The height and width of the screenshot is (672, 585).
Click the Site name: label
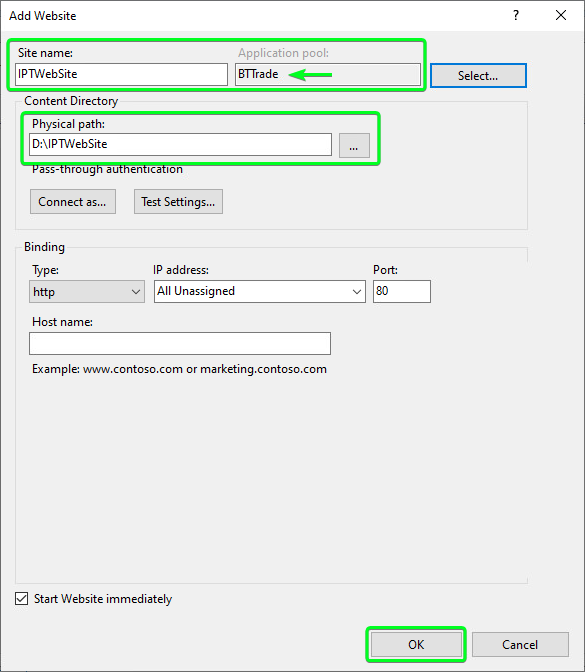pos(45,53)
